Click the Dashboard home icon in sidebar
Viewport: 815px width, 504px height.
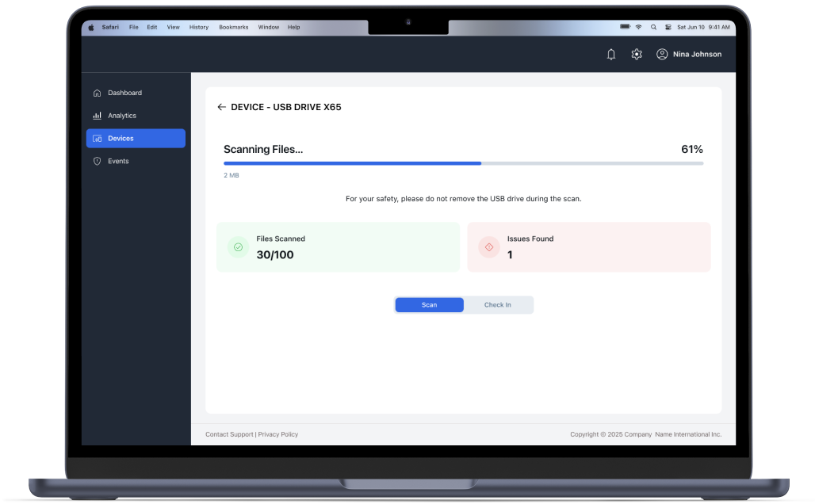(x=98, y=93)
